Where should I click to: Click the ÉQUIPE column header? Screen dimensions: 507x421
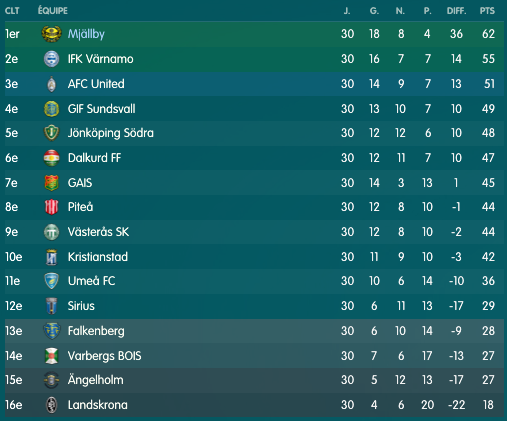tap(53, 11)
